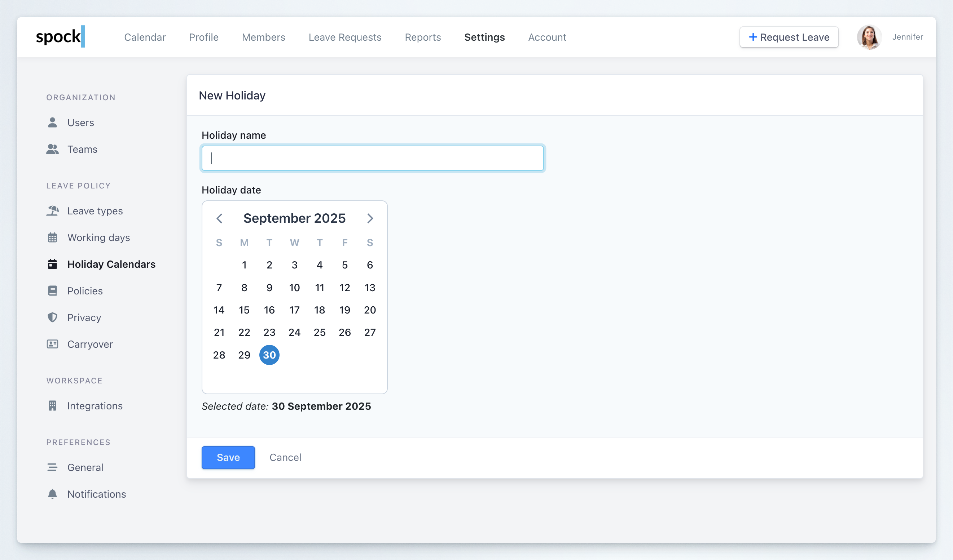Click the Carryover card icon
This screenshot has width=953, height=560.
[53, 344]
